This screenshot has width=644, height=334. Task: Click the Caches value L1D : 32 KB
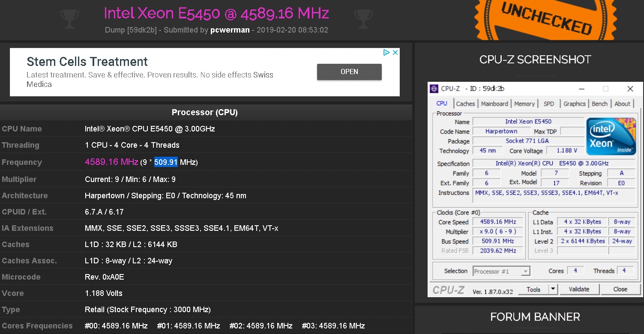[131, 245]
